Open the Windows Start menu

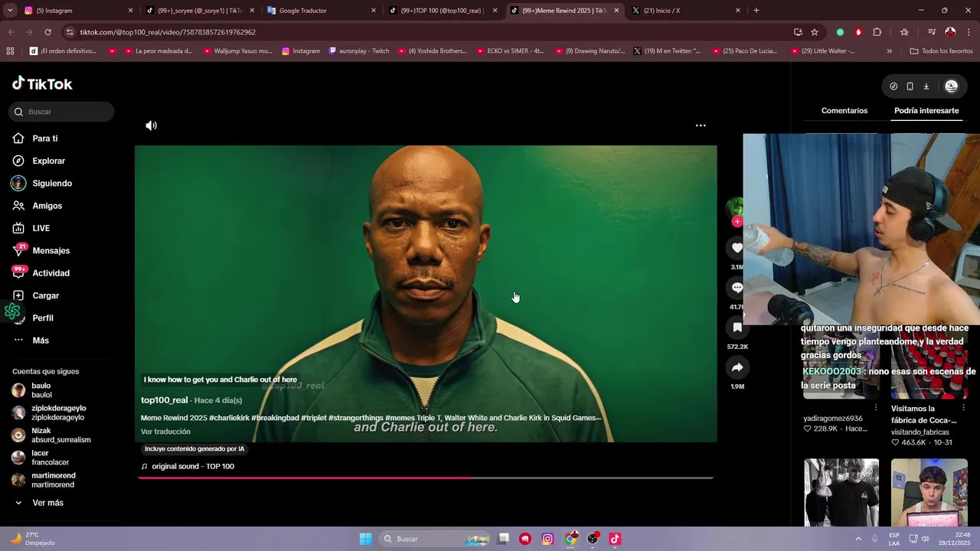click(365, 539)
